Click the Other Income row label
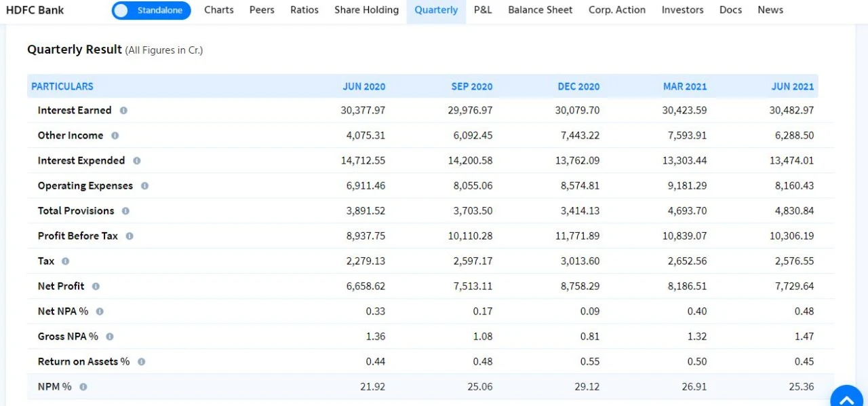 pyautogui.click(x=71, y=136)
